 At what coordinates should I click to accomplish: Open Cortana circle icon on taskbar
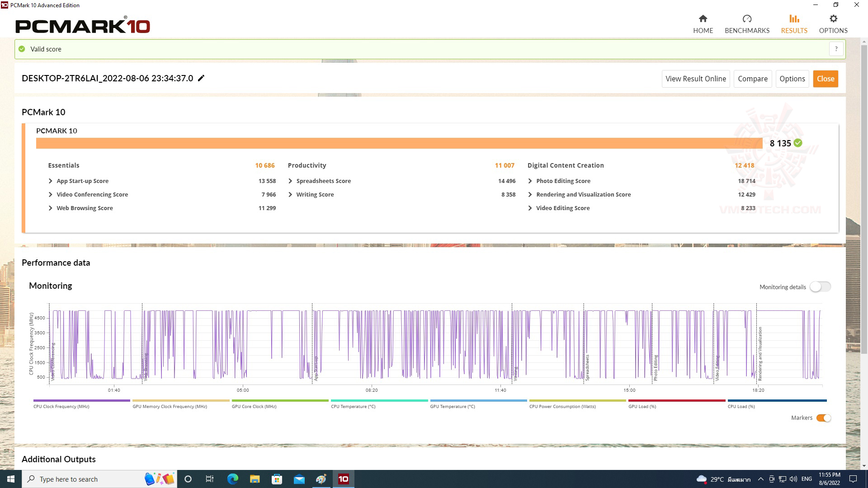[188, 479]
